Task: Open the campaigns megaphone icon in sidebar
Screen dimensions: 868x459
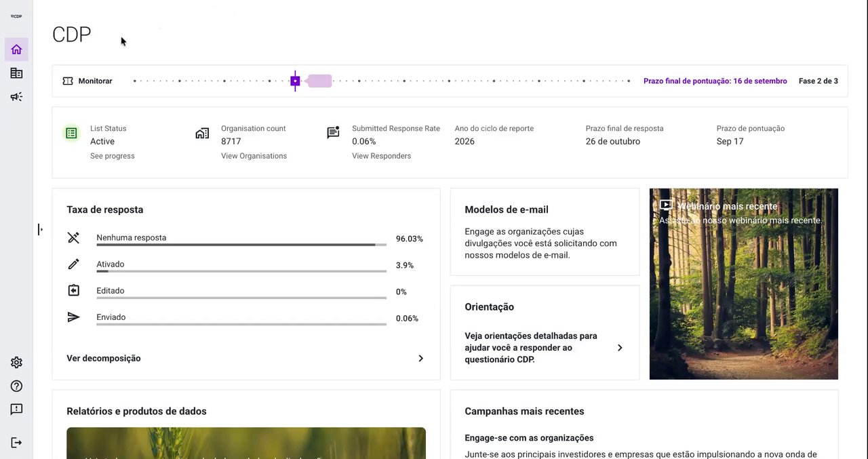Action: coord(16,97)
